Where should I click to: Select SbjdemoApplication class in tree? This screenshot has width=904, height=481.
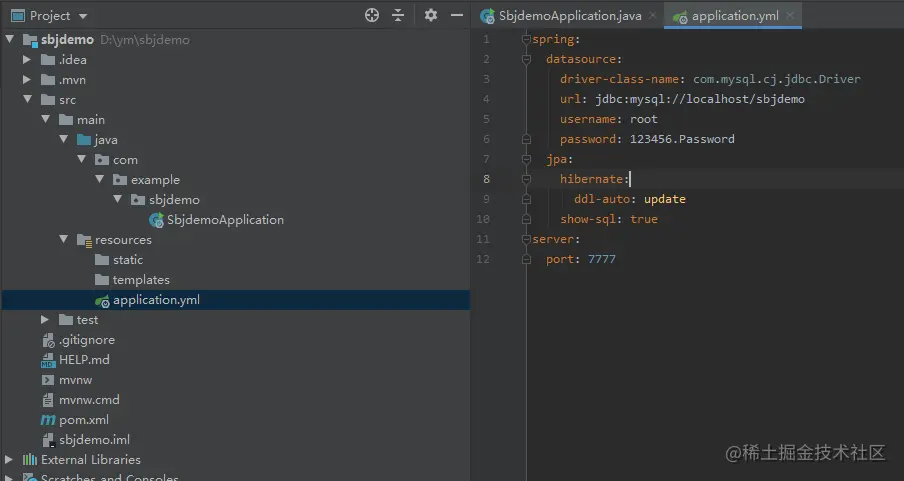pyautogui.click(x=225, y=220)
